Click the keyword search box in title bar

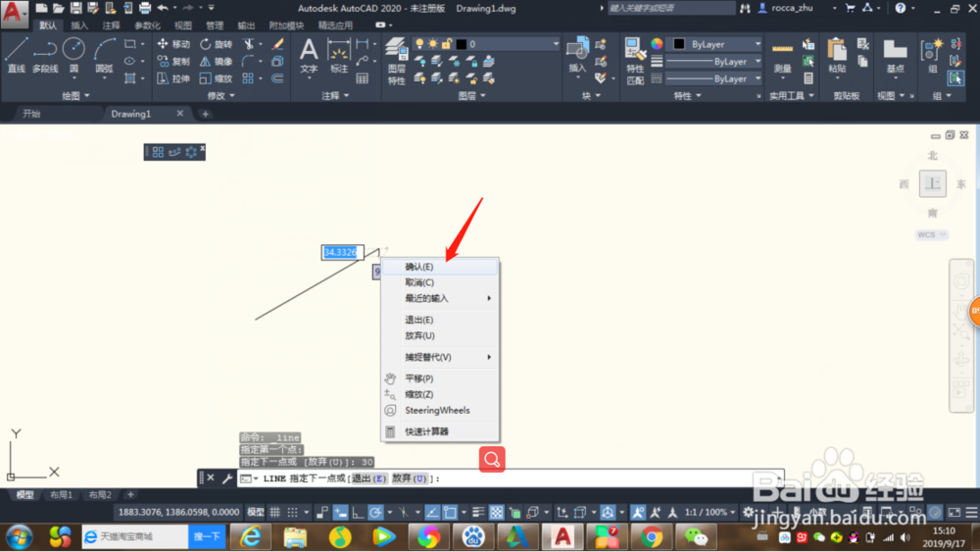pyautogui.click(x=670, y=8)
